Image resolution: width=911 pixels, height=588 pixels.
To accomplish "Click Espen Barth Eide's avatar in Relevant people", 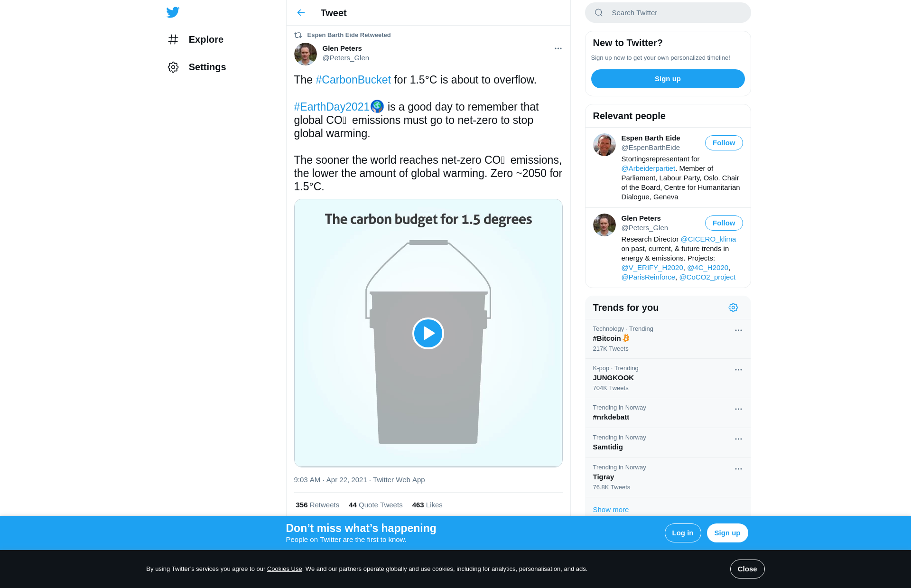I will pos(604,145).
